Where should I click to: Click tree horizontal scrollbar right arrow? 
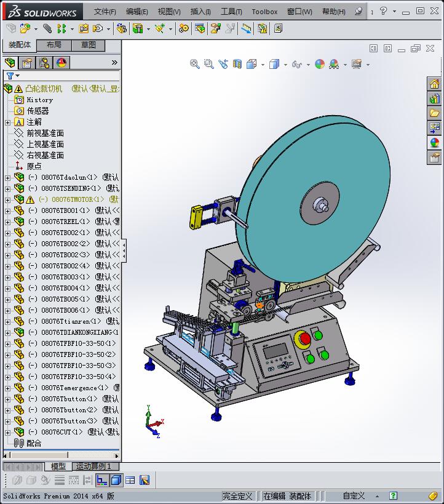117,455
